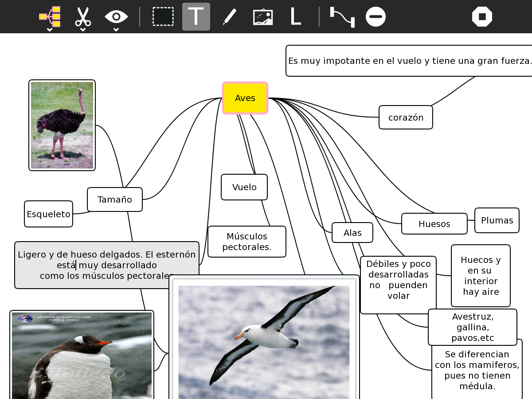The image size is (532, 399).
Task: Expand arrow under the scissors icon
Action: point(83,30)
